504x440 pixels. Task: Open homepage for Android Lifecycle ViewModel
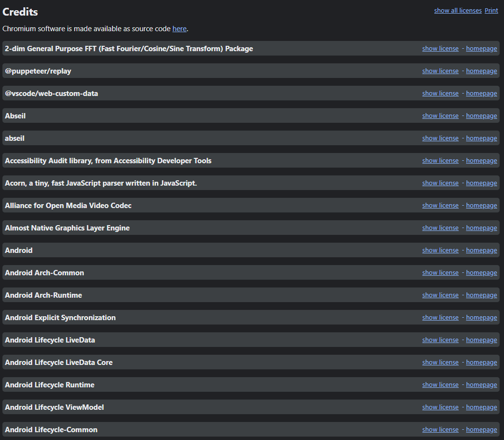tap(482, 407)
